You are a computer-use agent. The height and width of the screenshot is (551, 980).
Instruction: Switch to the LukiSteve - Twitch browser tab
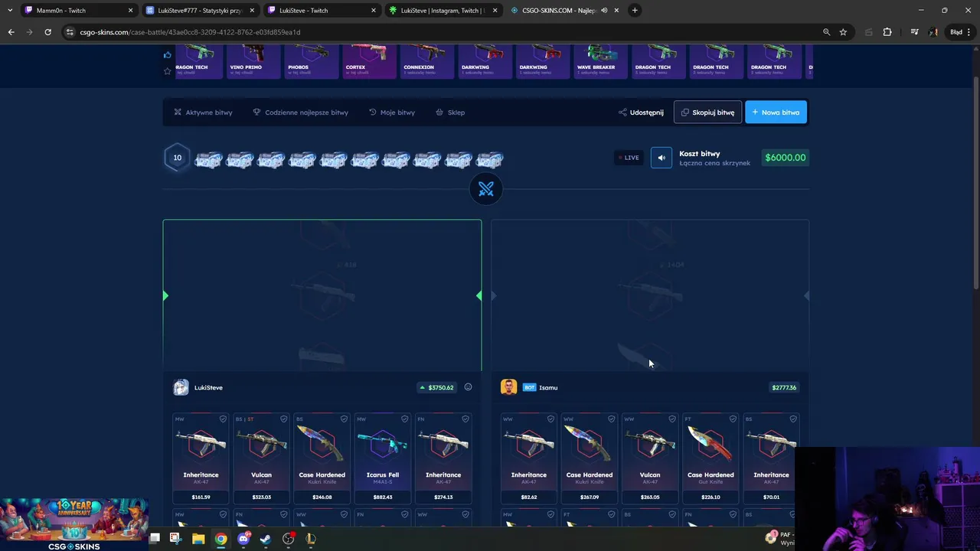click(322, 11)
